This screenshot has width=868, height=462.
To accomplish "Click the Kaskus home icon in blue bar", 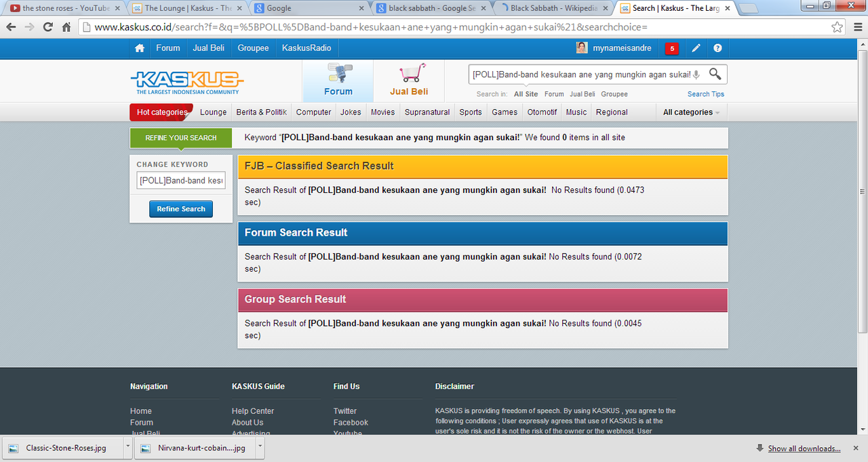I will point(140,48).
